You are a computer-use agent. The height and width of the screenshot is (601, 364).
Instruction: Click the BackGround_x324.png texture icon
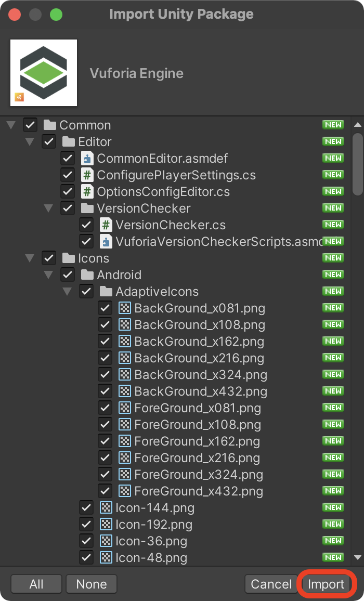pos(125,374)
